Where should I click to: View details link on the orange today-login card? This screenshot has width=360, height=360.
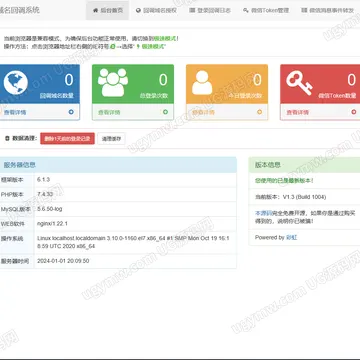(203, 112)
